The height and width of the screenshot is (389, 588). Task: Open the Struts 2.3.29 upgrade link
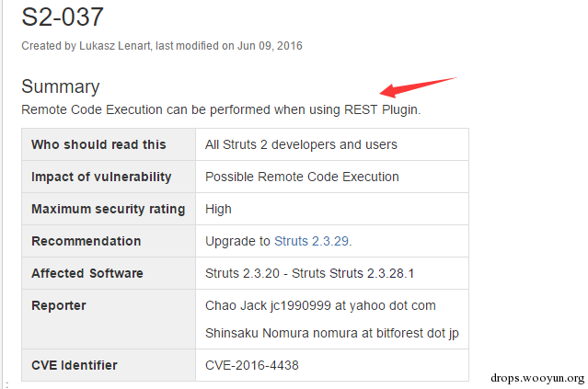tap(312, 241)
